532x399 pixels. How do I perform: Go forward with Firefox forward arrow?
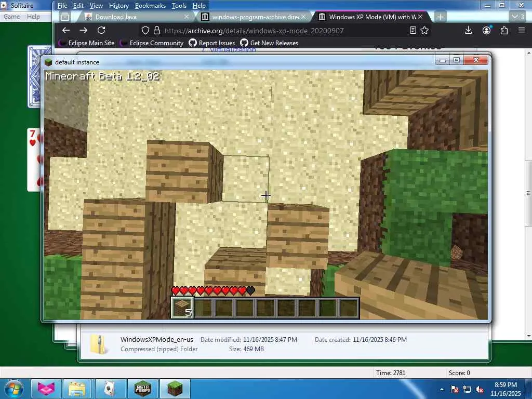pyautogui.click(x=84, y=30)
